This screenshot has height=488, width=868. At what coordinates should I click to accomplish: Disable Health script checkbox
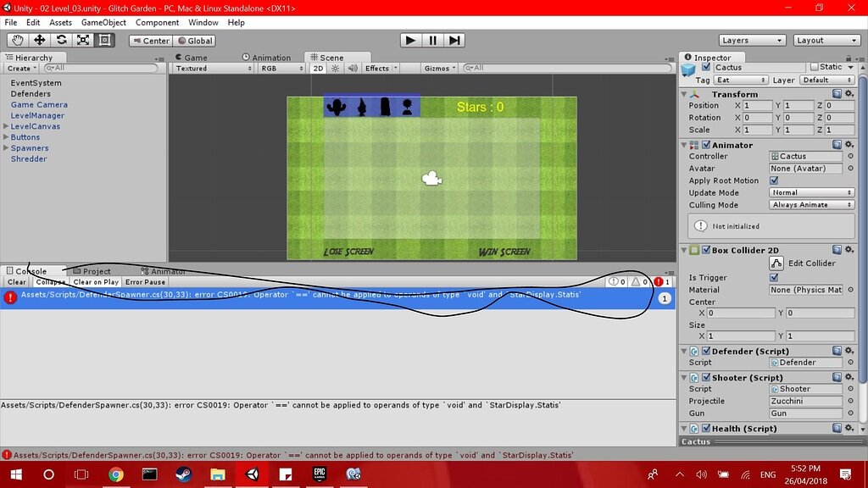[x=706, y=428]
